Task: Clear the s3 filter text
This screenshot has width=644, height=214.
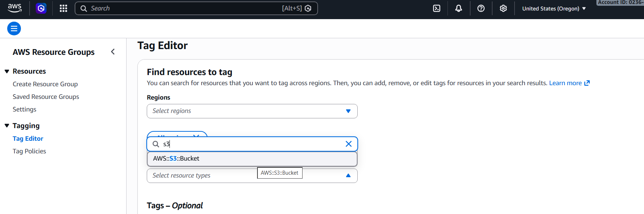Action: [x=349, y=144]
